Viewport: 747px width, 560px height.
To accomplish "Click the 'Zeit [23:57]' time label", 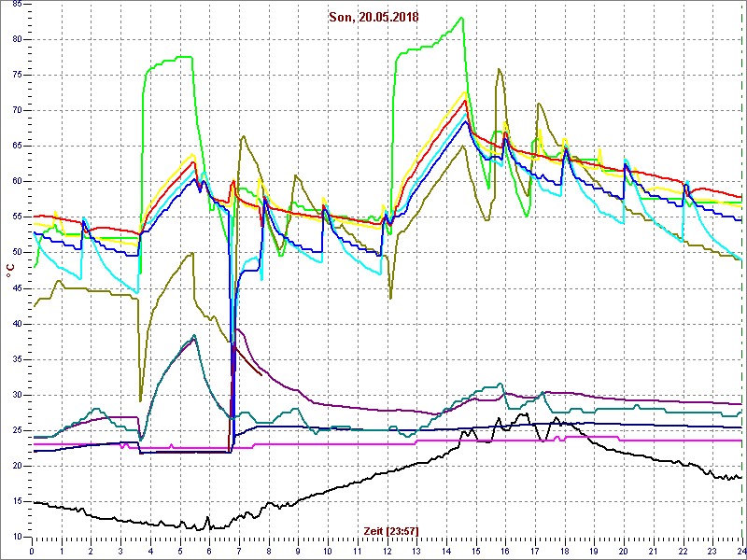I will coord(391,530).
